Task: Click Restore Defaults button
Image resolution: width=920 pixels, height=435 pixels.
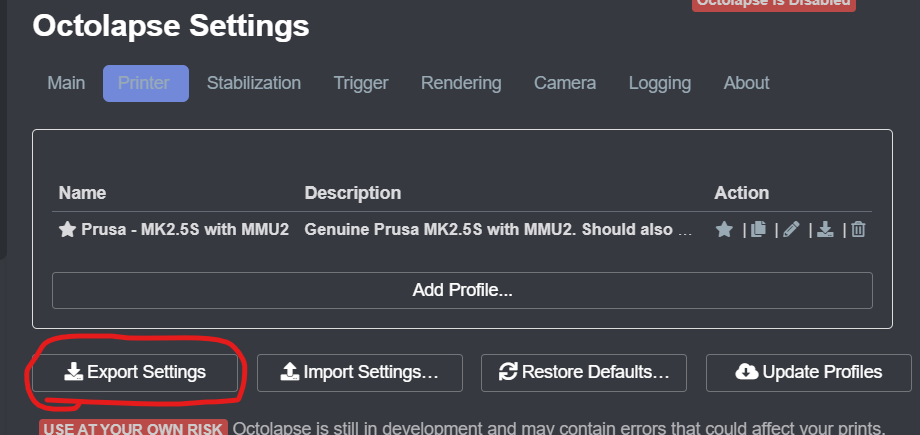Action: 584,372
